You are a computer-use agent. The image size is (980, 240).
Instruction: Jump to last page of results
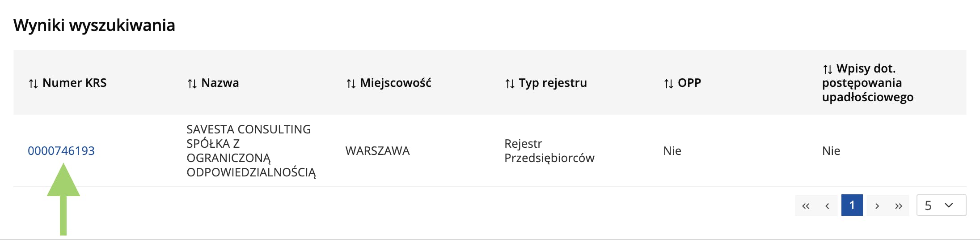coord(899,206)
